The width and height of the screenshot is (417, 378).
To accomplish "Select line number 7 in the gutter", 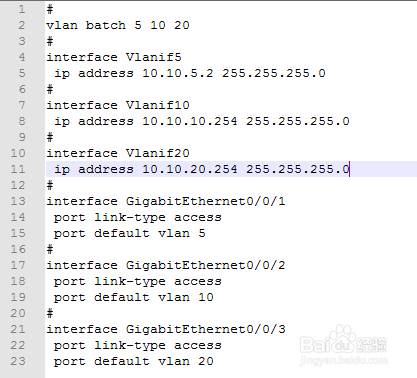I will [22, 105].
